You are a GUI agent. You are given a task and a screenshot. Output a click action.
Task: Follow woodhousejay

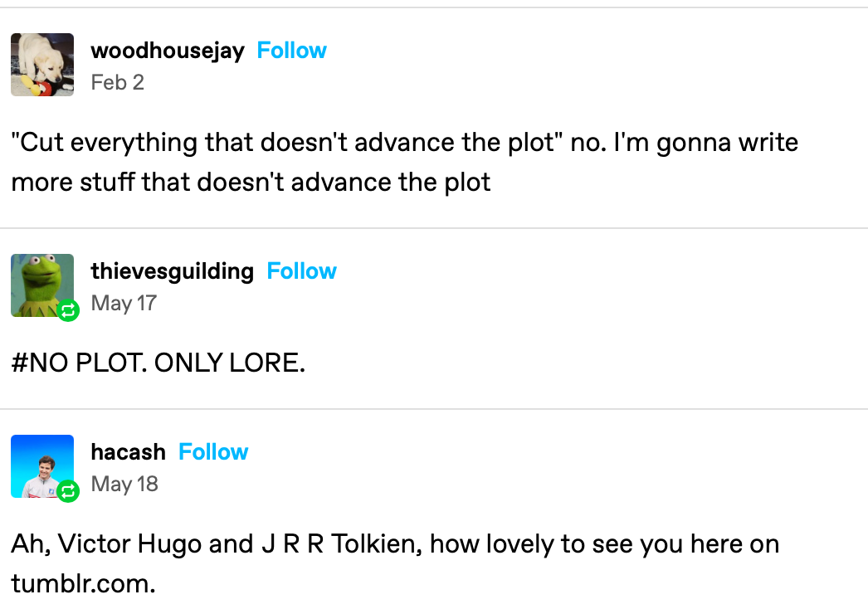(x=291, y=51)
